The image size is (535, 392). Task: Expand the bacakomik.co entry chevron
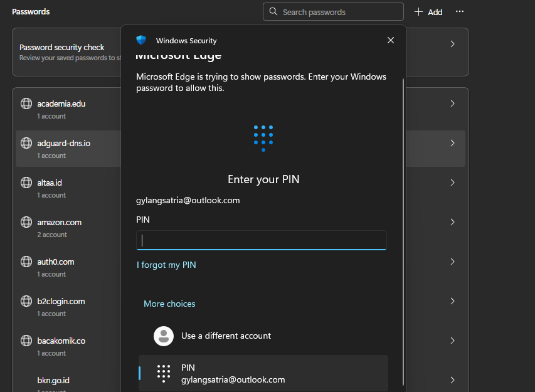[x=452, y=341]
